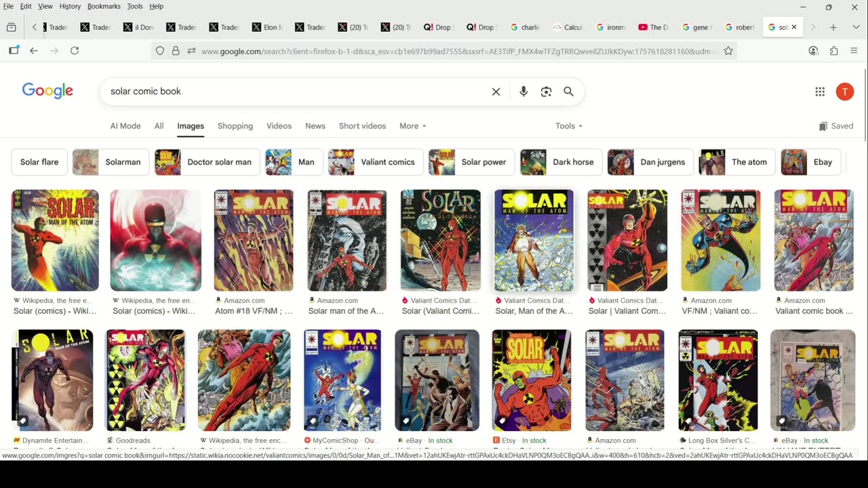Switch to the Videos tab

(279, 126)
